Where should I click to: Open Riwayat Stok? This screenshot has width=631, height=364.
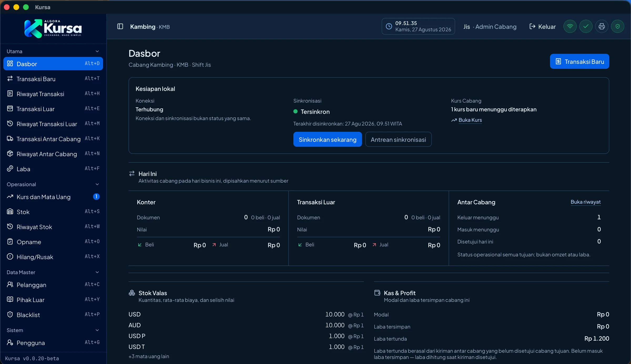pos(53,227)
